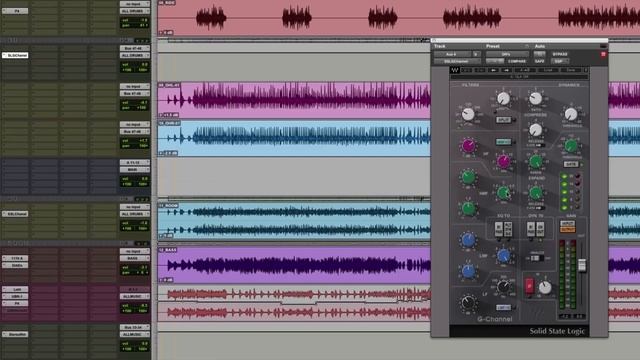Click the output gain fader handle
Viewport: 640px width, 360px height.
582,264
